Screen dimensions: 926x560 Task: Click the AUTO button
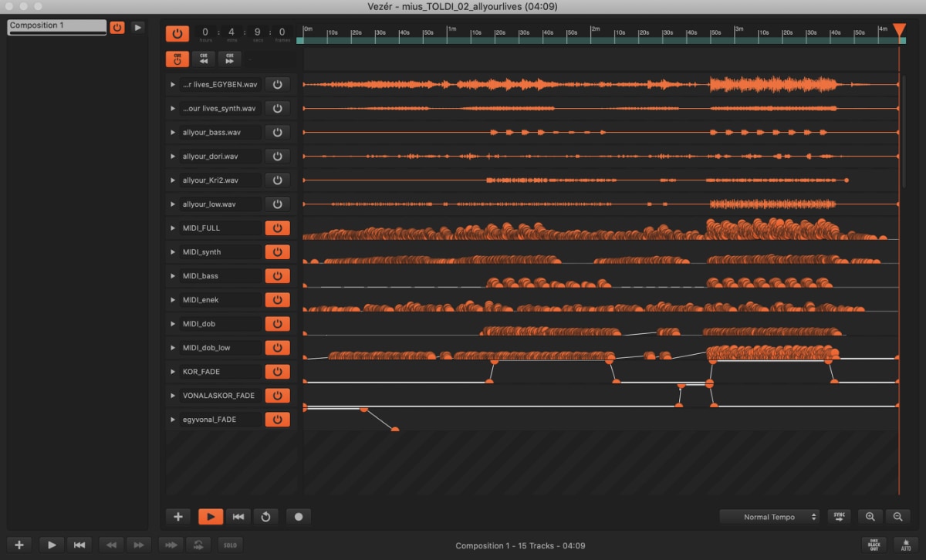point(905,545)
